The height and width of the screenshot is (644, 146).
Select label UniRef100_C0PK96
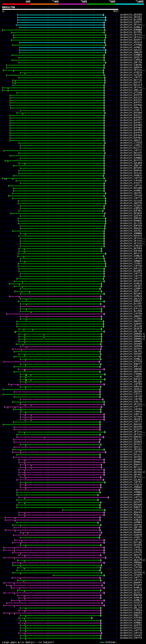[131, 180]
